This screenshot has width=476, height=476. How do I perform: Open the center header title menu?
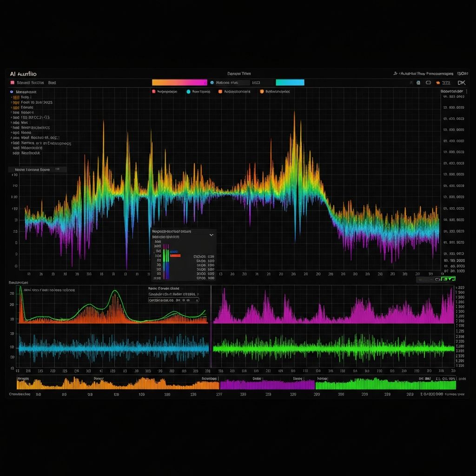[239, 73]
